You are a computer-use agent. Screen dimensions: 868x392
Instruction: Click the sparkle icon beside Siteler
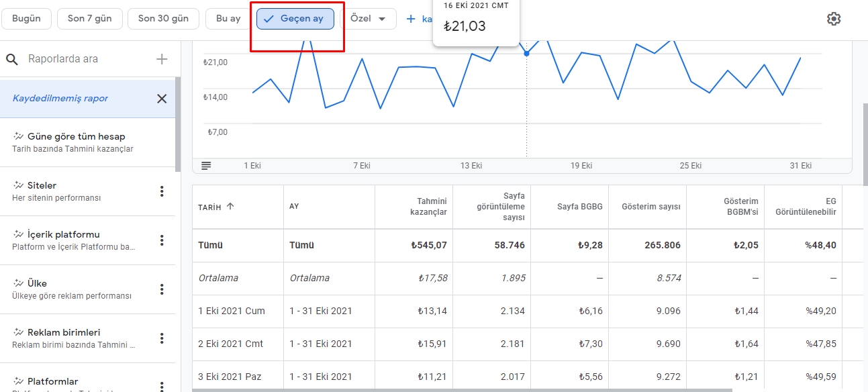click(x=18, y=185)
